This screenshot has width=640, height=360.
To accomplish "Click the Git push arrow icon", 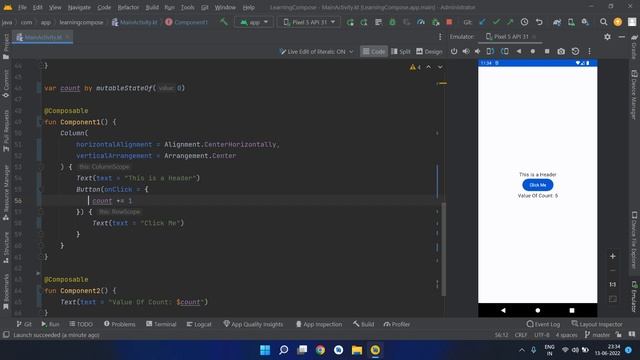I will tap(510, 22).
